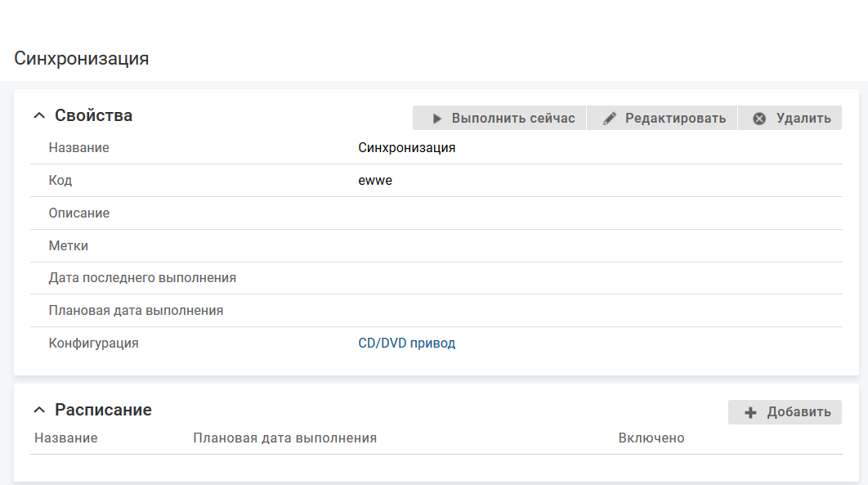This screenshot has height=485, width=868.
Task: Click the pencil icon on Редактировать
Action: point(609,119)
